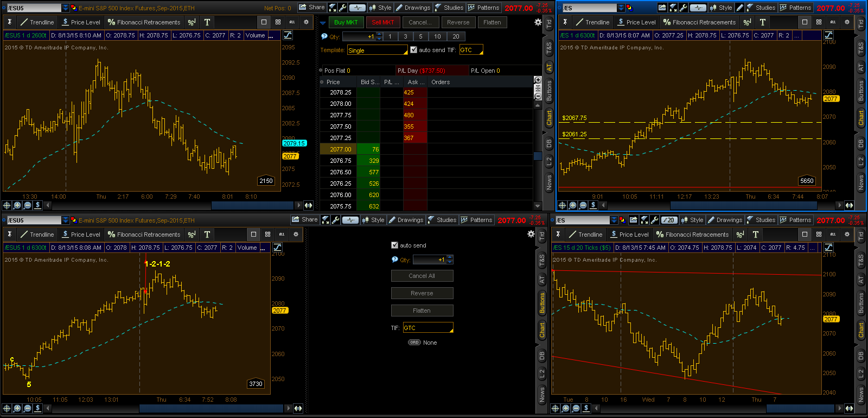Open the Style menu in top-left chart header
The width and height of the screenshot is (868, 418).
coord(380,8)
